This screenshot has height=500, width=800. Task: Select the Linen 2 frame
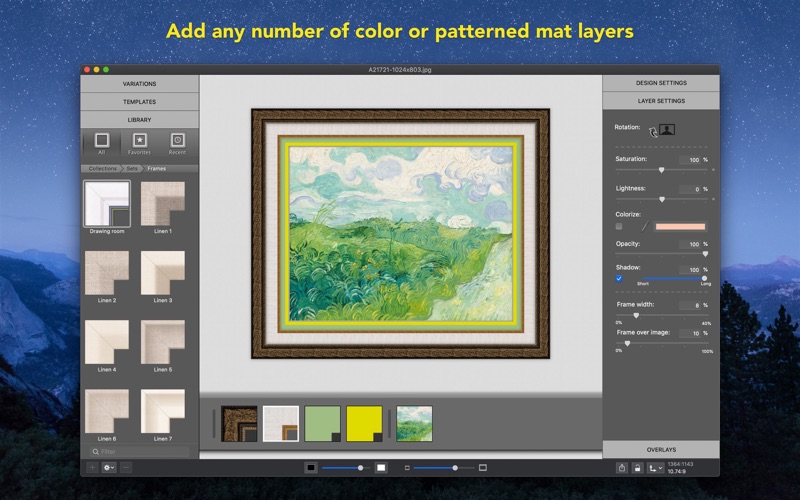click(107, 273)
